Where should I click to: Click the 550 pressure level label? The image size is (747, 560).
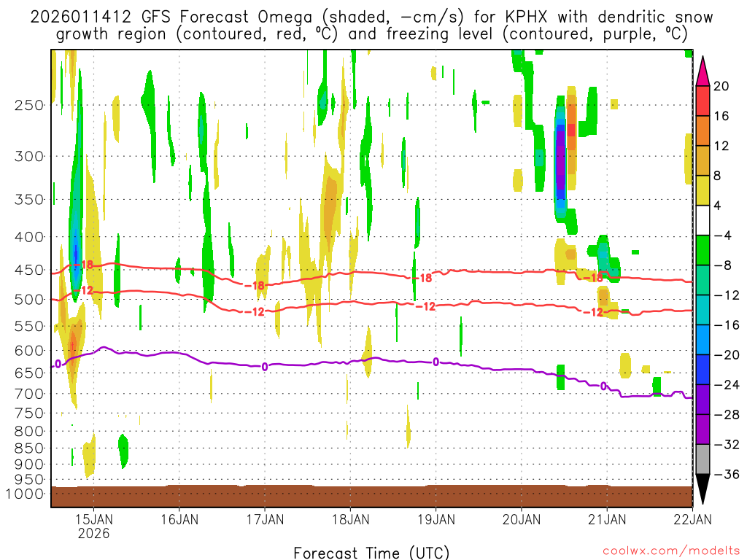click(x=28, y=326)
